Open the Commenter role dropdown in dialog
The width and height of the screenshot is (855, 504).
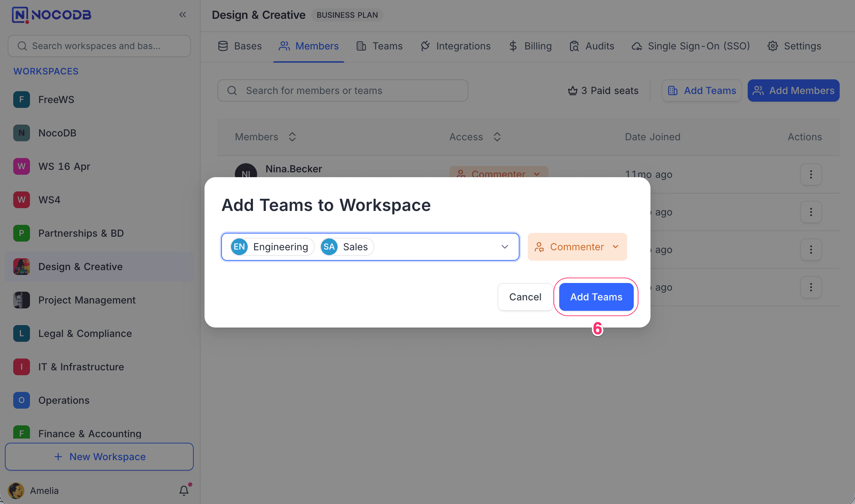(x=577, y=247)
